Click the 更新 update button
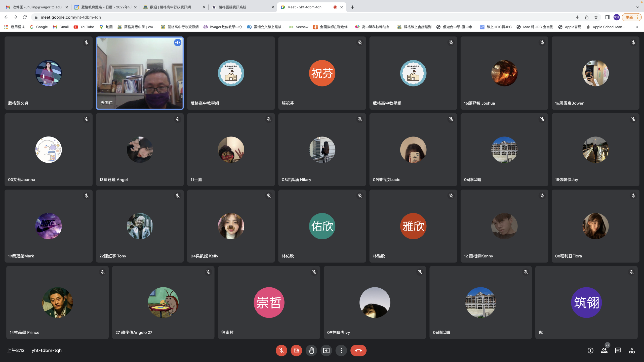 pos(629,17)
